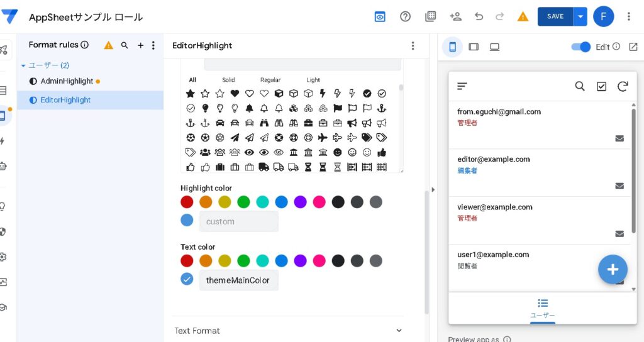Click the undo arrow icon

click(x=479, y=17)
